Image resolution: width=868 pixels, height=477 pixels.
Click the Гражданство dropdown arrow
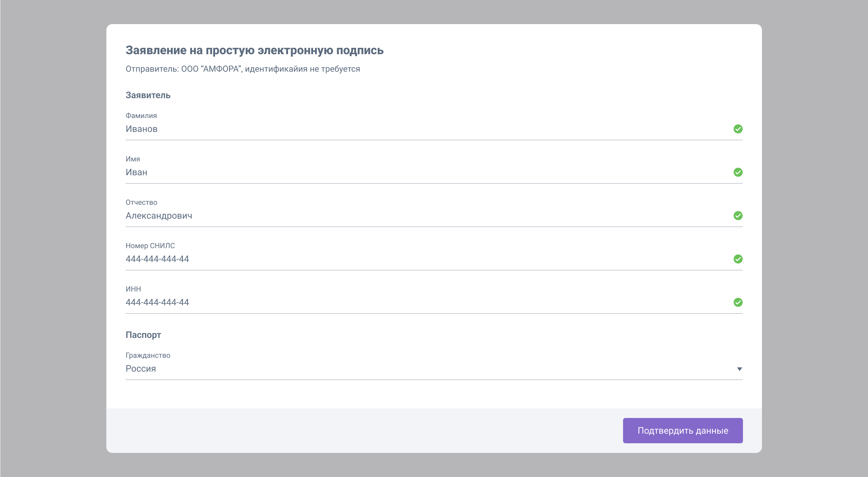pos(739,369)
